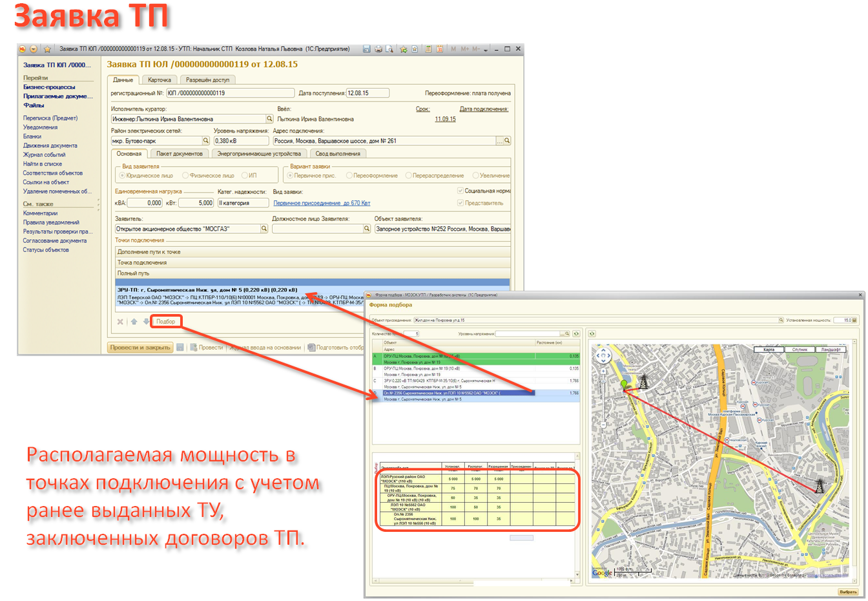Click the favorites star next to title
This screenshot has height=601, width=868.
tap(47, 49)
